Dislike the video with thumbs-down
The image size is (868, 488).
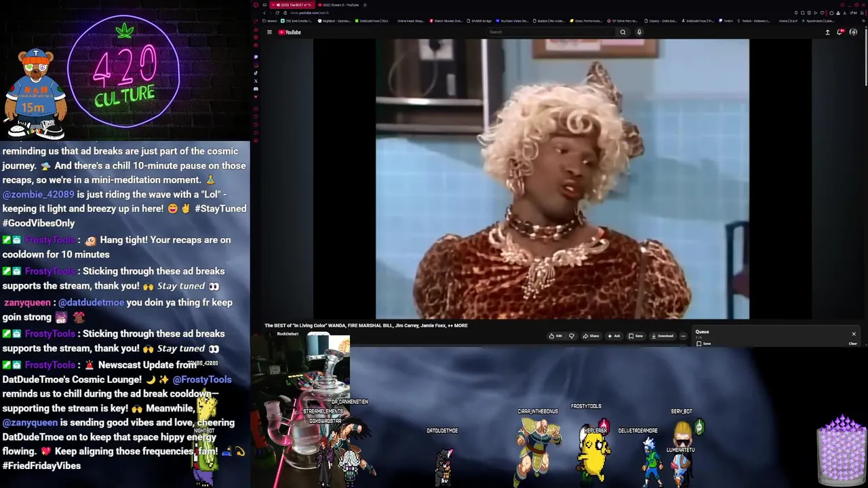click(x=571, y=336)
